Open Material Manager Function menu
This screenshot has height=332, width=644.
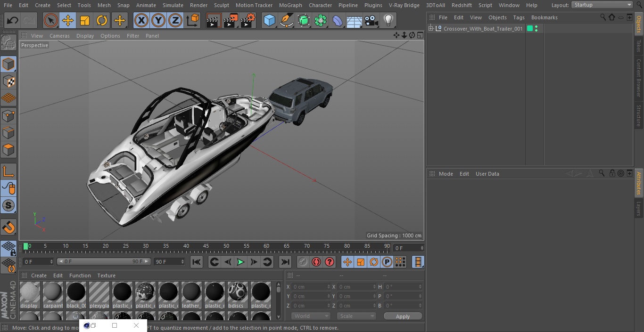tap(80, 275)
